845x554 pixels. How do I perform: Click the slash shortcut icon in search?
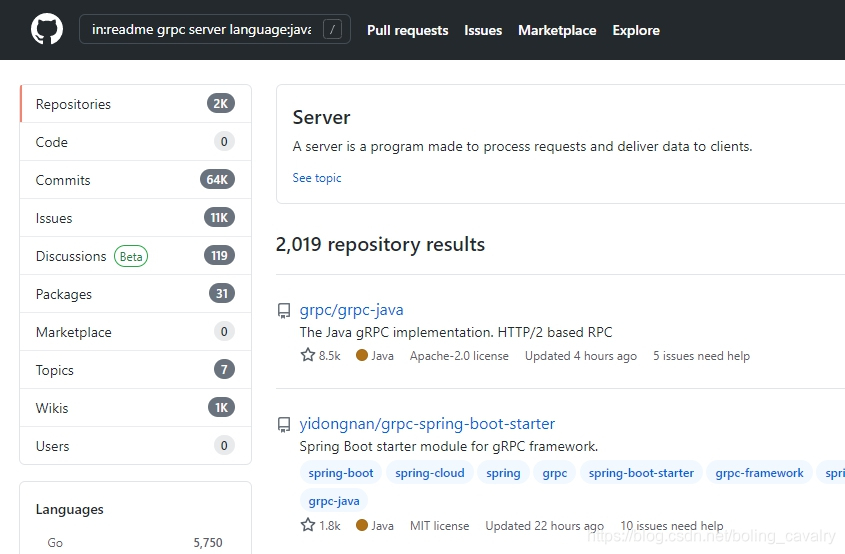(x=333, y=29)
